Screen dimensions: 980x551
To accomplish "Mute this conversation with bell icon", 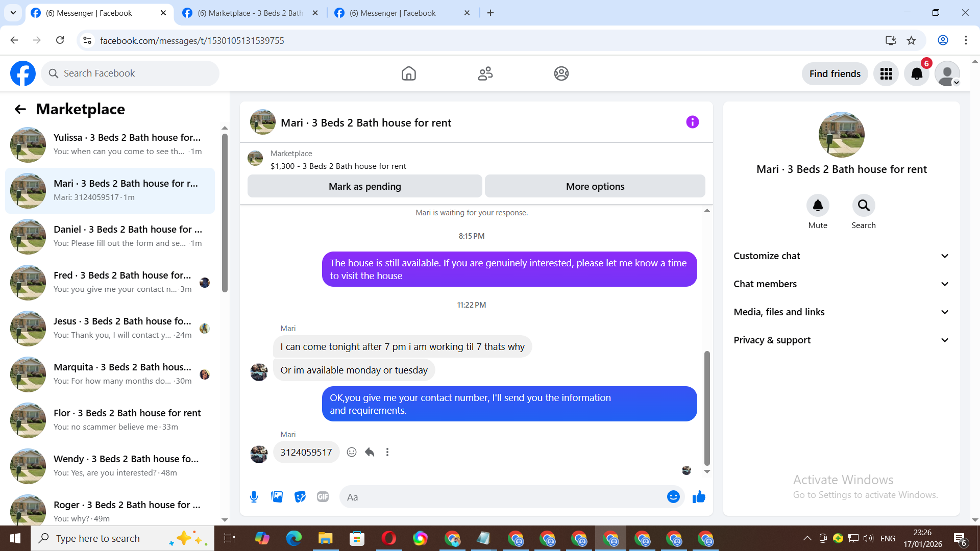I will [x=818, y=206].
